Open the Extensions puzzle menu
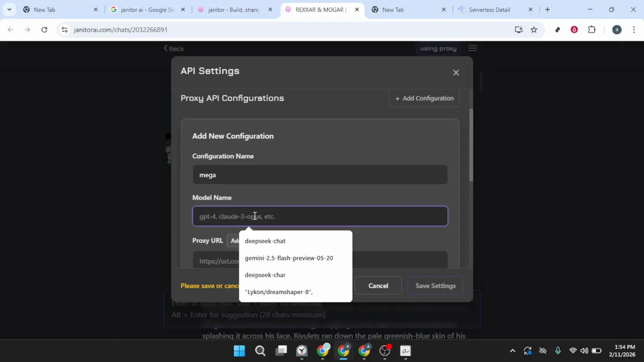Image resolution: width=644 pixels, height=362 pixels. tap(592, 30)
